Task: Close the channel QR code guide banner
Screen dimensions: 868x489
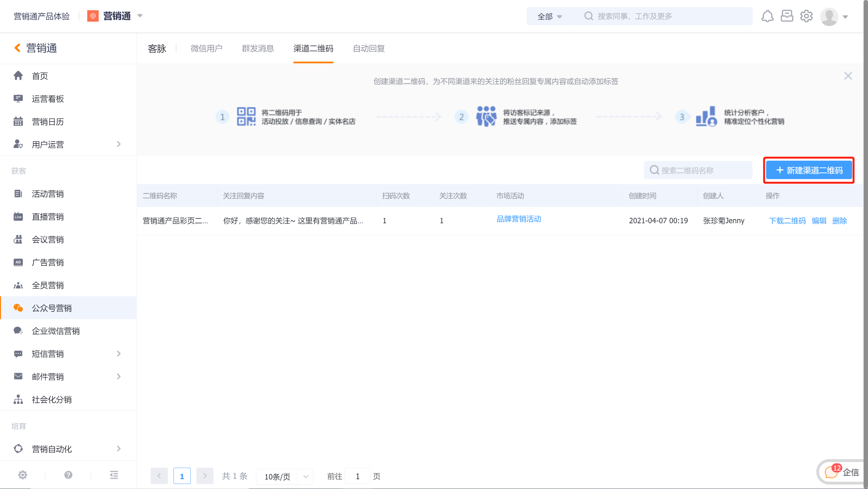Action: (x=848, y=76)
